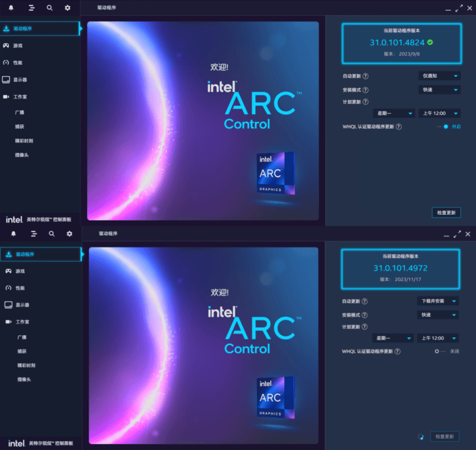The width and height of the screenshot is (476, 450).
Task: Click the loading spinner beside 检查更新 in 4972 window
Action: pos(421,436)
